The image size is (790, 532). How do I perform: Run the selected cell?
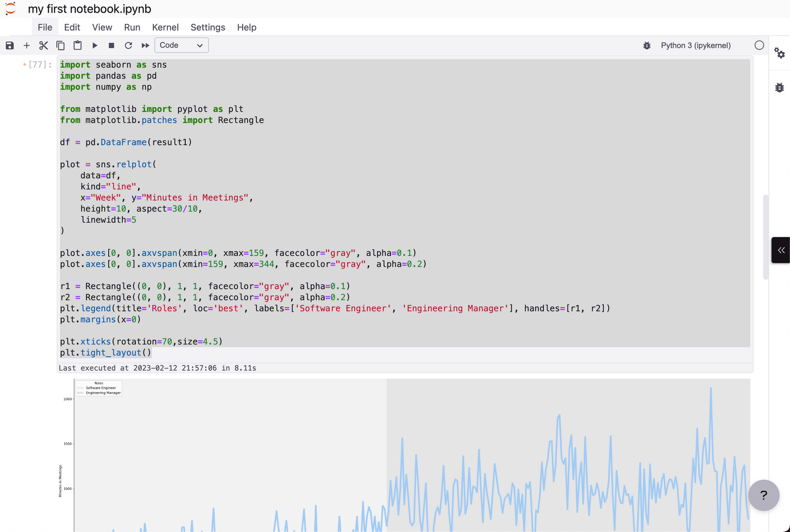[95, 45]
